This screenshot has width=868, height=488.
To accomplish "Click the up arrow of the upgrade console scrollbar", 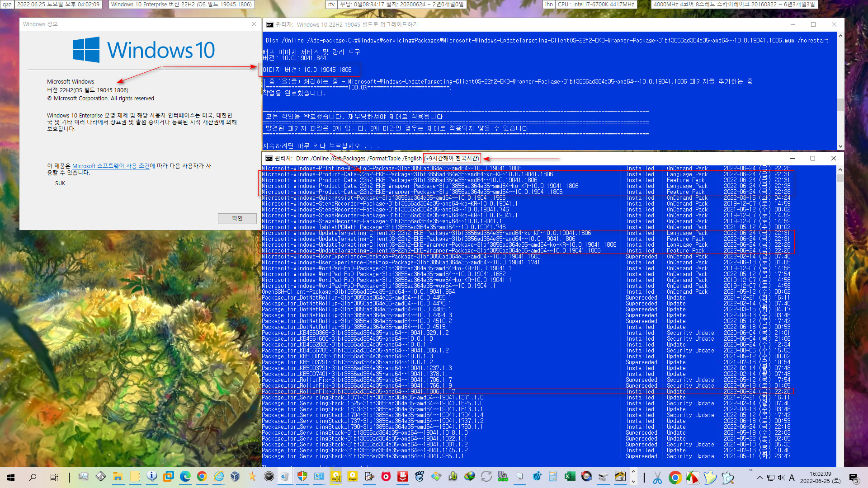I will point(840,36).
